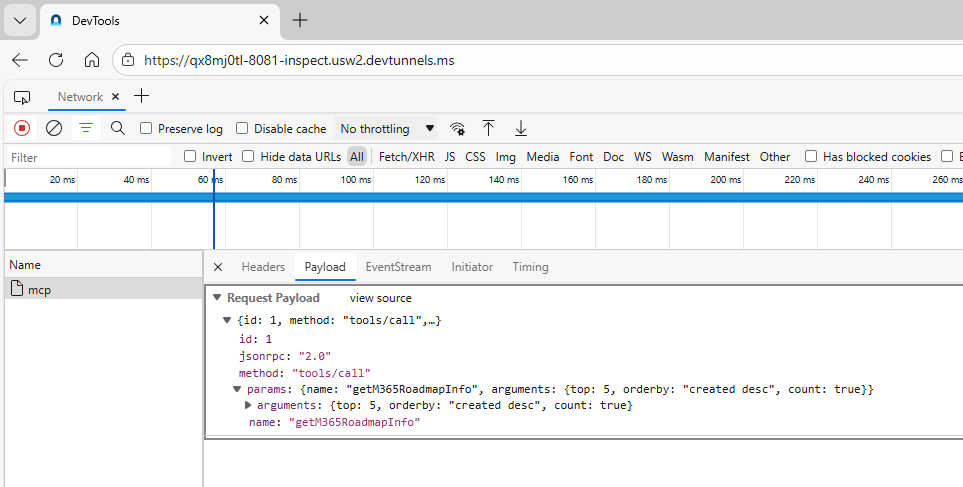Click the Filter text input field
The image size is (963, 487).
point(90,157)
